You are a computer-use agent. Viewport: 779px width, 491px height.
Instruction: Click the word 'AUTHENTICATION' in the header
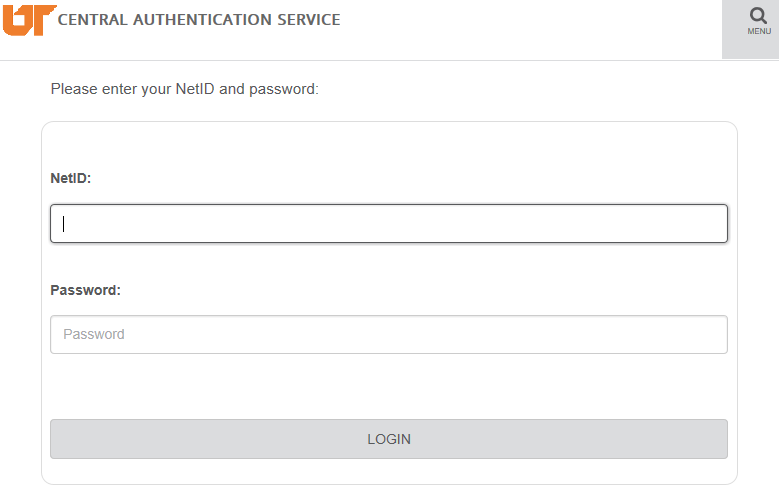(x=196, y=20)
